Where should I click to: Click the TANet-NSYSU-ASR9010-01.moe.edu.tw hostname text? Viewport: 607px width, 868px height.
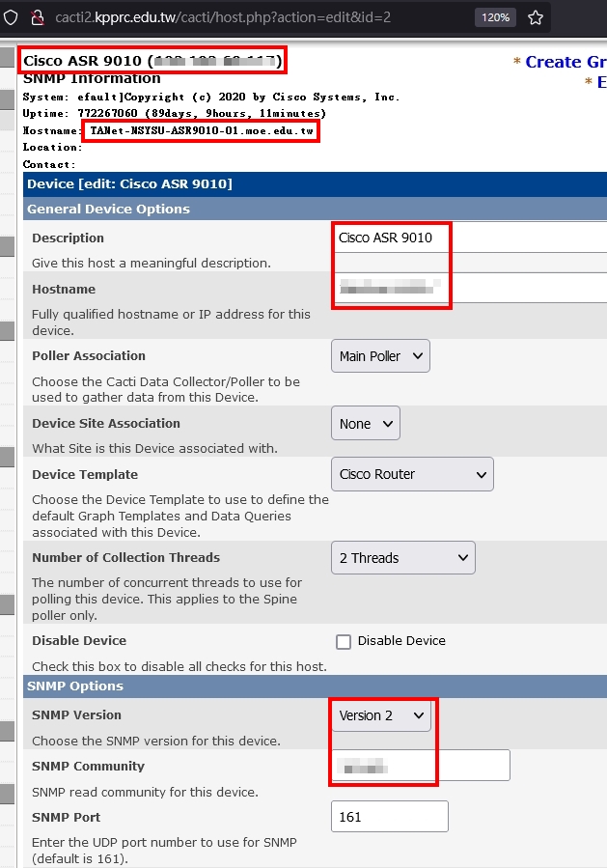(x=202, y=131)
